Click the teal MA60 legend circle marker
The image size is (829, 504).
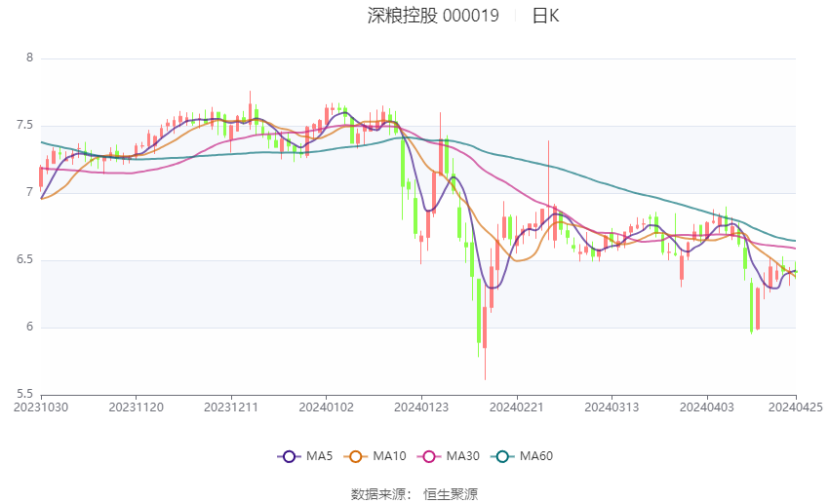tap(501, 456)
